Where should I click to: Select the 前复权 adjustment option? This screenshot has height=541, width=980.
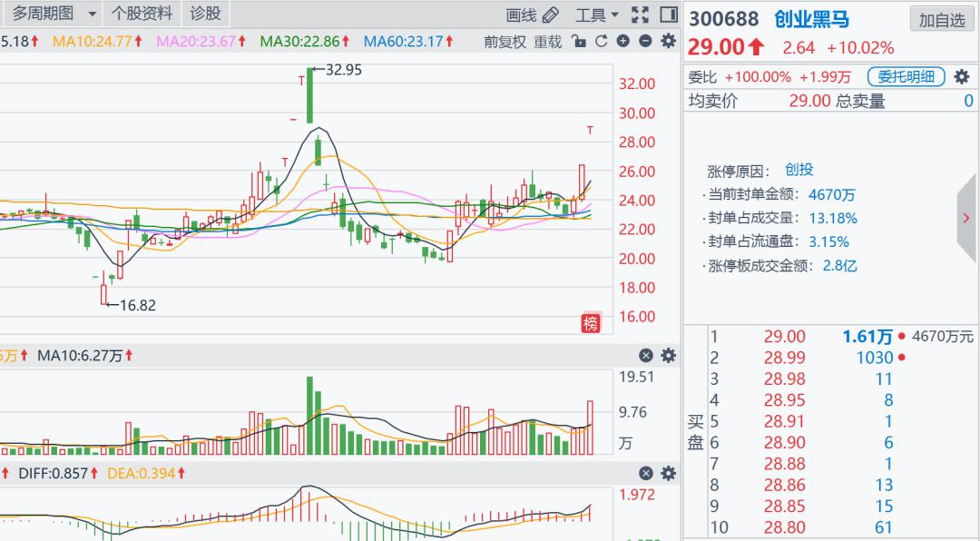click(x=505, y=42)
